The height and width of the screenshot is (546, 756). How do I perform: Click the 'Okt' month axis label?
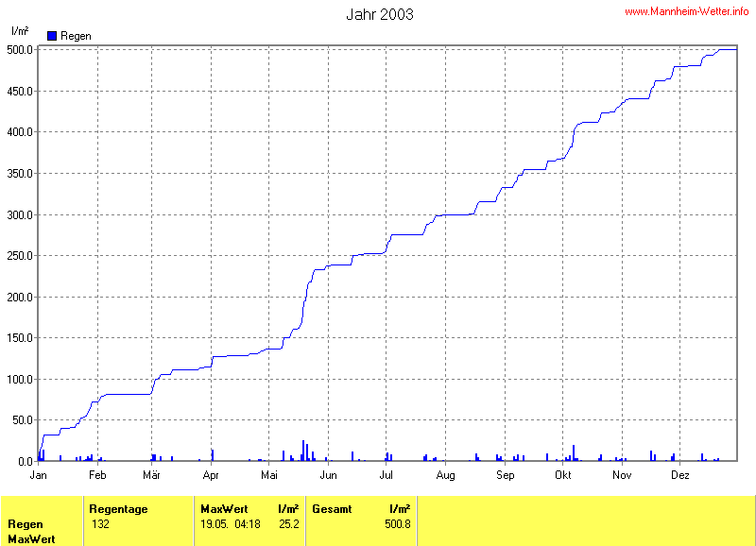point(563,475)
